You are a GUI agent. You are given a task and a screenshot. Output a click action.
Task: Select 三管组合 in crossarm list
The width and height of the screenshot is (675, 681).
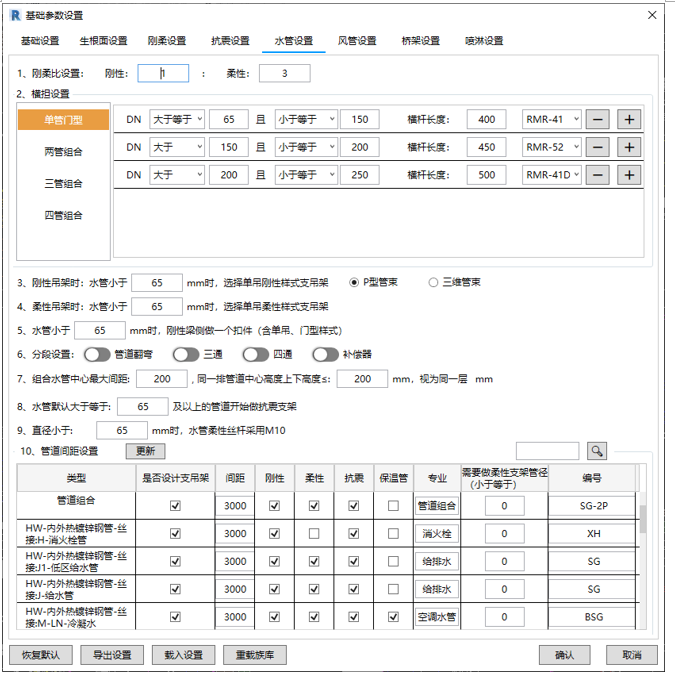(63, 183)
